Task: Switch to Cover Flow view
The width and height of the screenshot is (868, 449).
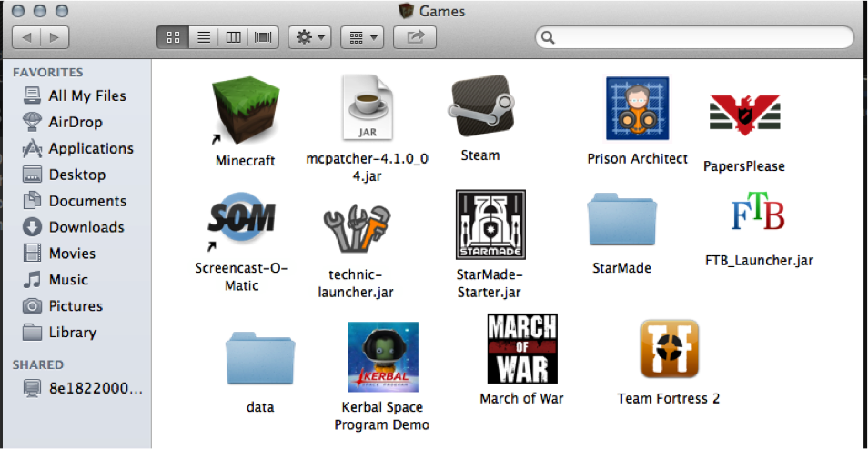Action: tap(263, 37)
